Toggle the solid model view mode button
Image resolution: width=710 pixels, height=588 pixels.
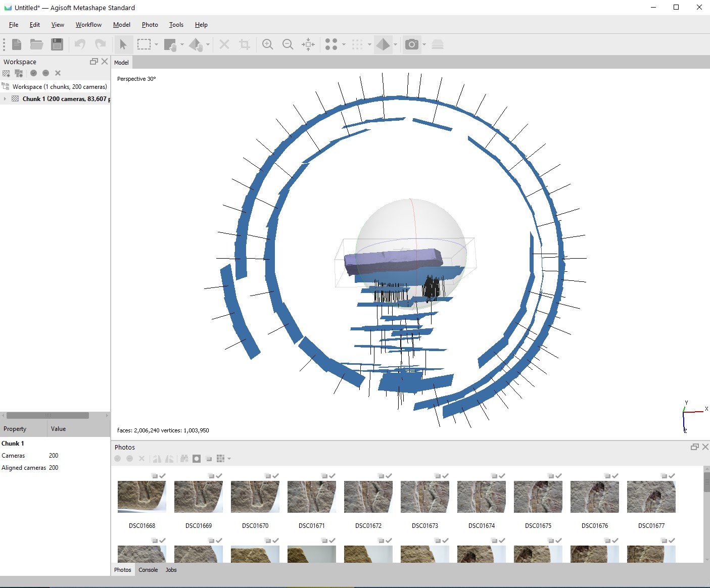point(383,44)
